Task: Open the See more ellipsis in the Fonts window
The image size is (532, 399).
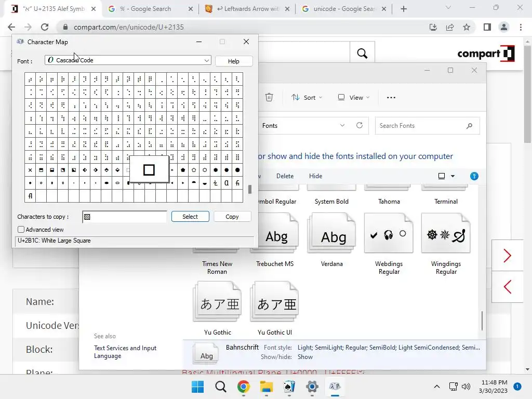Action: 391,97
